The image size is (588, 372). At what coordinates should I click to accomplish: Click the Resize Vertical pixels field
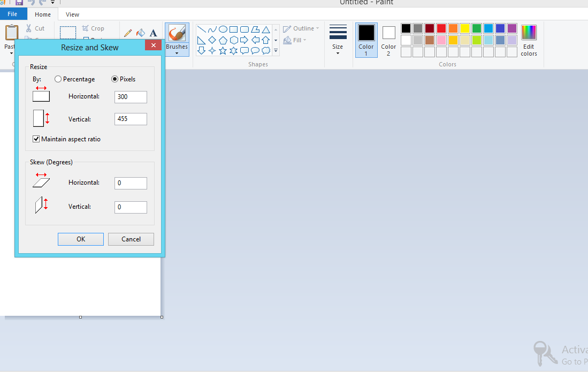[x=131, y=119]
